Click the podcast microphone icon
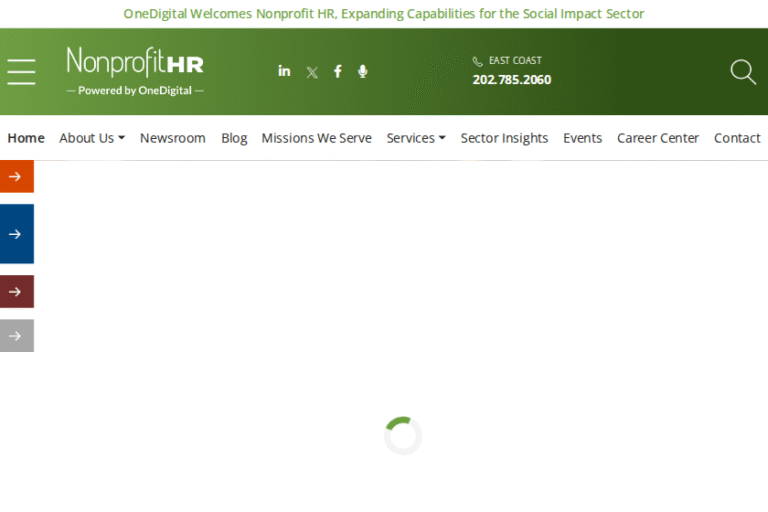 click(x=363, y=71)
